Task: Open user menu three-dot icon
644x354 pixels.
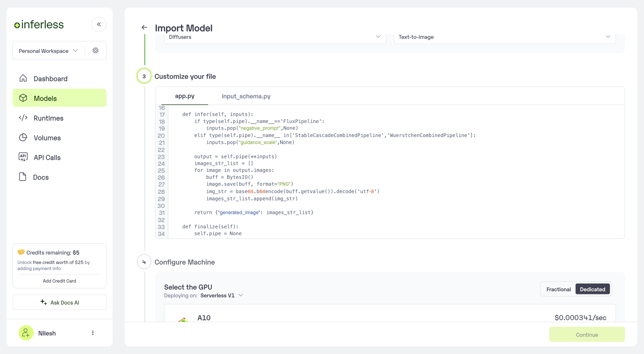Action: tap(93, 333)
